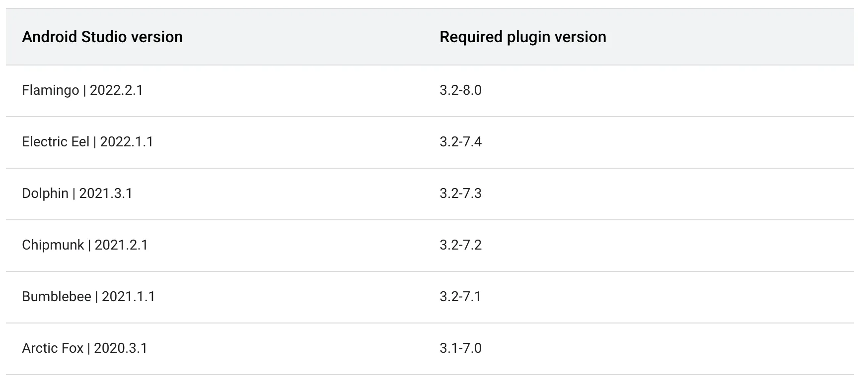This screenshot has width=868, height=386.
Task: Select the 3.2-8.0 plugin version cell
Action: (460, 90)
